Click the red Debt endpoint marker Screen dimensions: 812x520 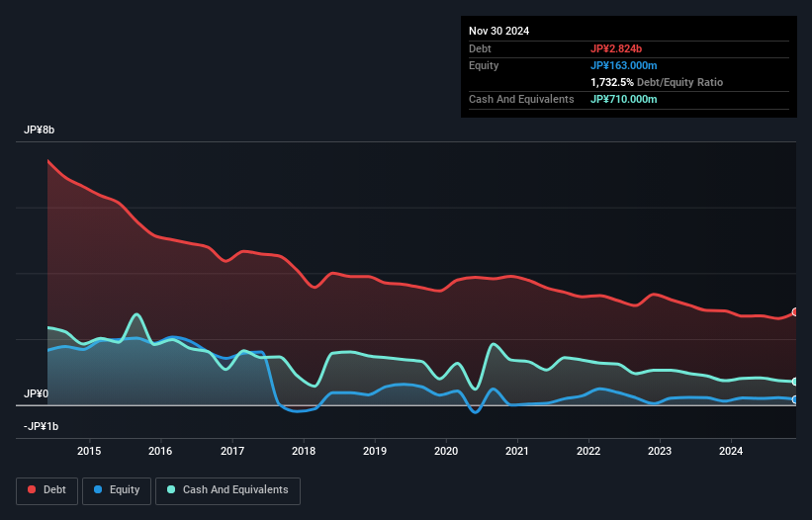[795, 312]
